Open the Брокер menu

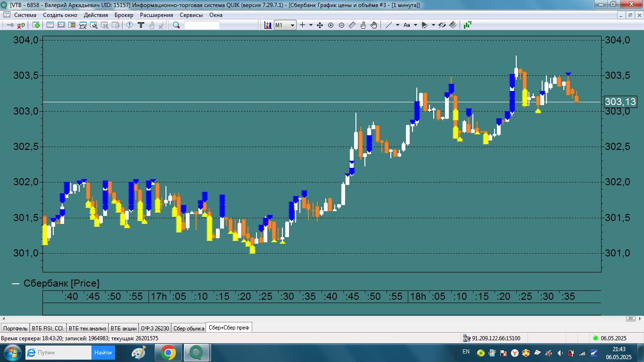click(x=124, y=15)
